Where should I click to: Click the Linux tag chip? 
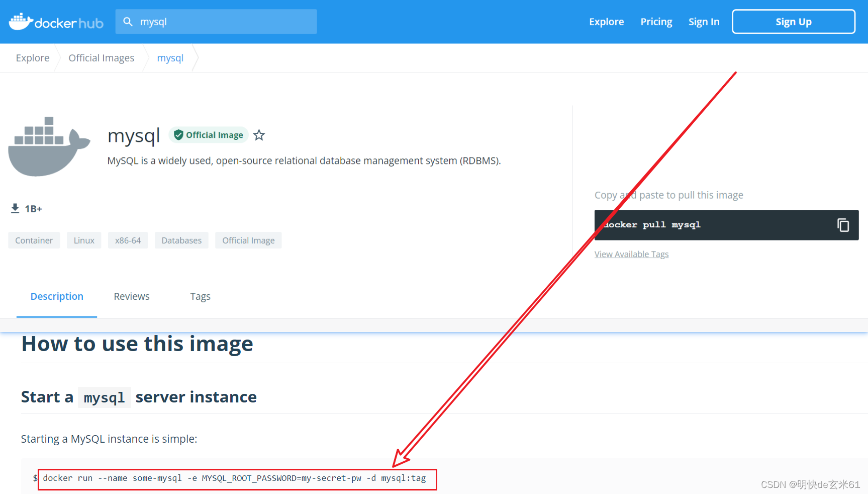click(x=84, y=240)
